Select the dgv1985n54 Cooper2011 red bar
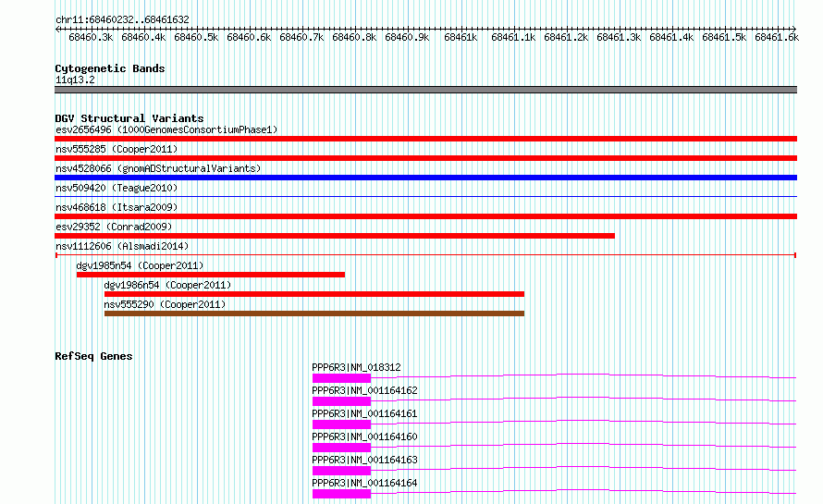The width and height of the screenshot is (823, 504). tap(211, 275)
